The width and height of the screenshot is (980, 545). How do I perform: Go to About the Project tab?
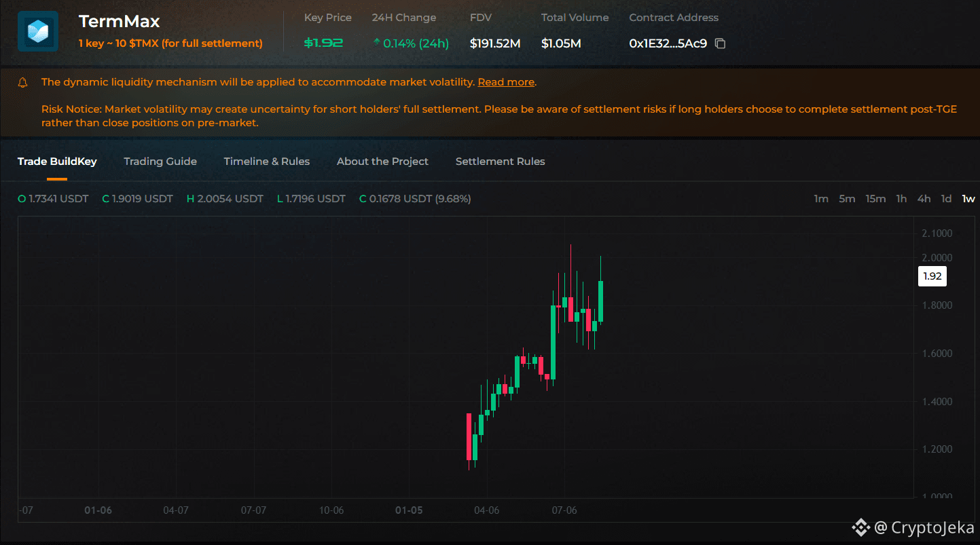click(382, 162)
